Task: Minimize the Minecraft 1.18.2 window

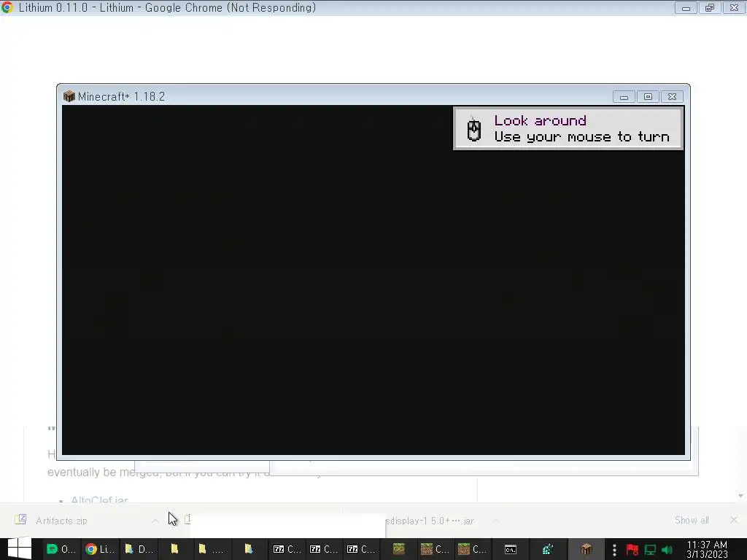Action: click(x=624, y=97)
